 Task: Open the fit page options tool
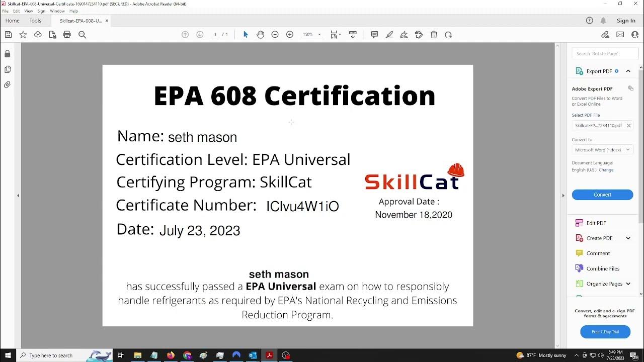pyautogui.click(x=335, y=35)
